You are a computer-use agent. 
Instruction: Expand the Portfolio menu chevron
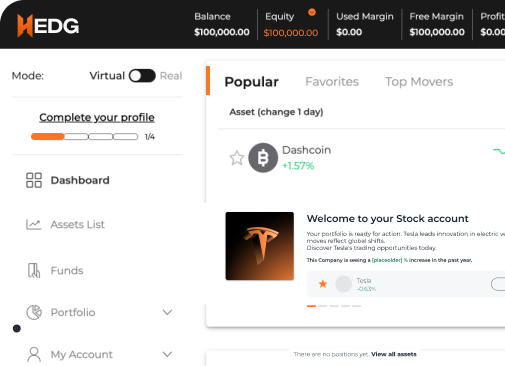[167, 312]
